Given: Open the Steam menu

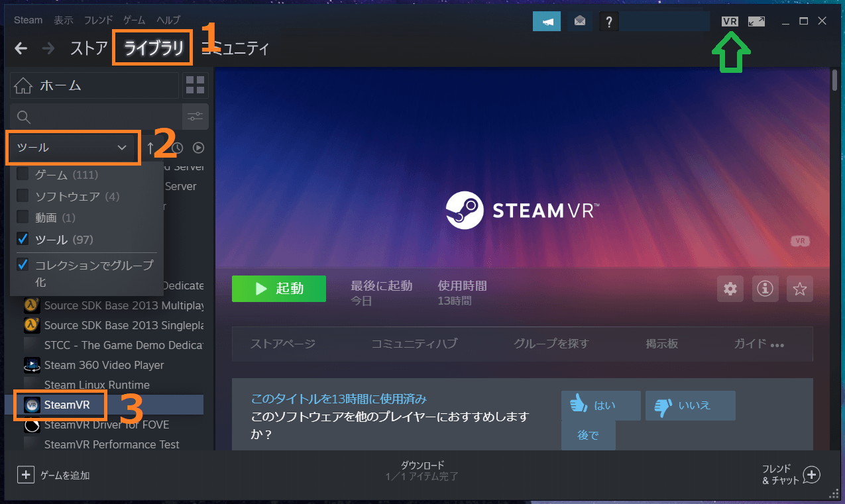Looking at the screenshot, I should (28, 21).
